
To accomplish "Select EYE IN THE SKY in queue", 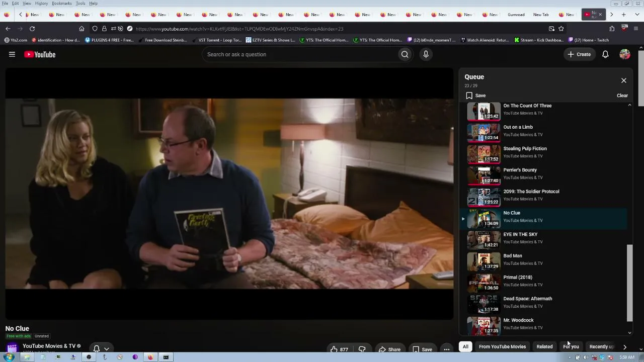I will (543, 240).
